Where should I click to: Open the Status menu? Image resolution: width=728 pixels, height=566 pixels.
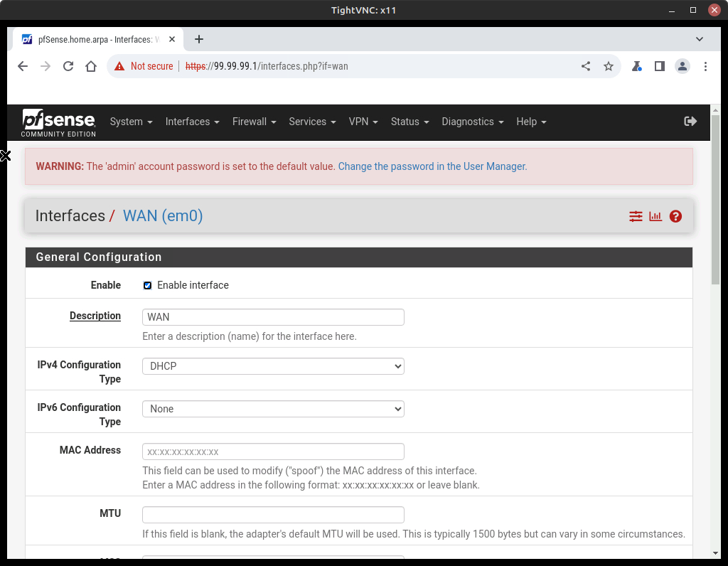(x=409, y=122)
